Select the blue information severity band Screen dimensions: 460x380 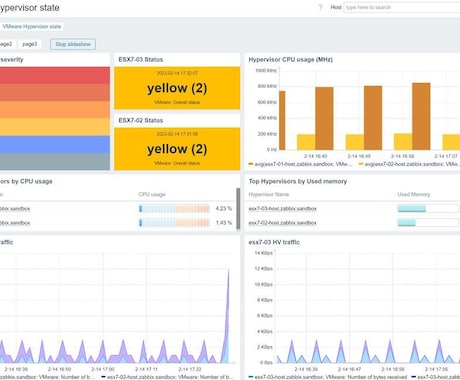(55, 144)
